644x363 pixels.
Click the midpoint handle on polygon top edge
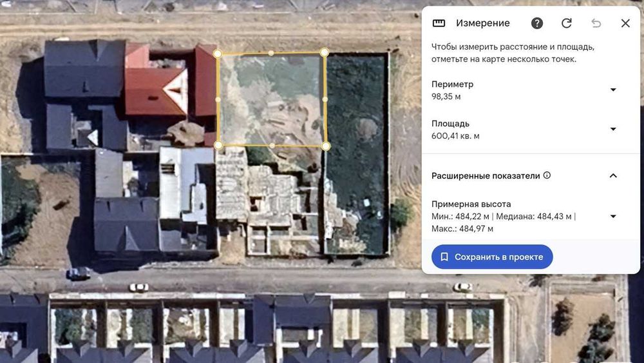click(x=271, y=53)
